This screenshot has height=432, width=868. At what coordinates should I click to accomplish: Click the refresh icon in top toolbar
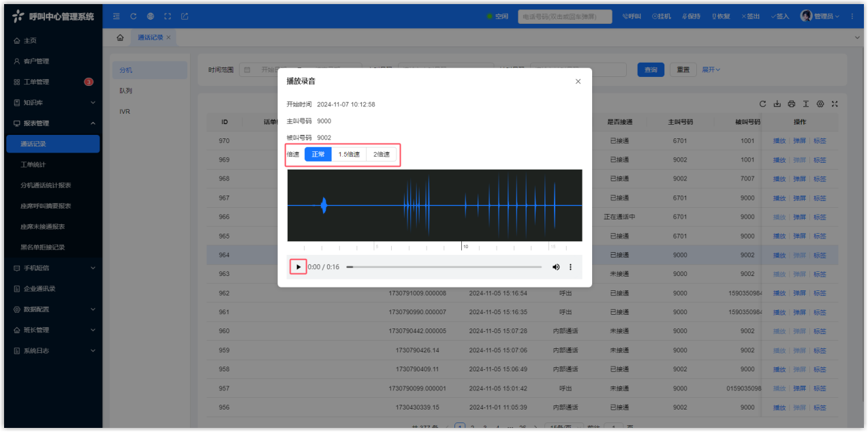pos(134,16)
